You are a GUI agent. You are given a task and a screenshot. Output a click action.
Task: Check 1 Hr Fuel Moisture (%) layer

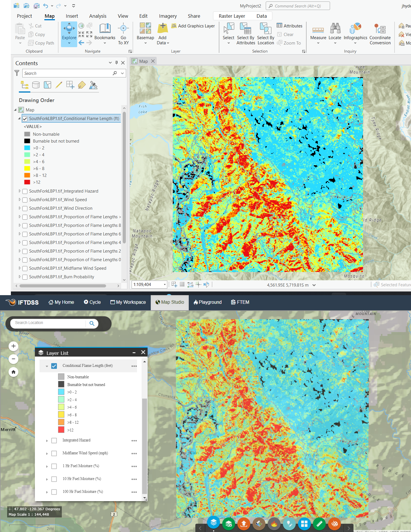54,466
